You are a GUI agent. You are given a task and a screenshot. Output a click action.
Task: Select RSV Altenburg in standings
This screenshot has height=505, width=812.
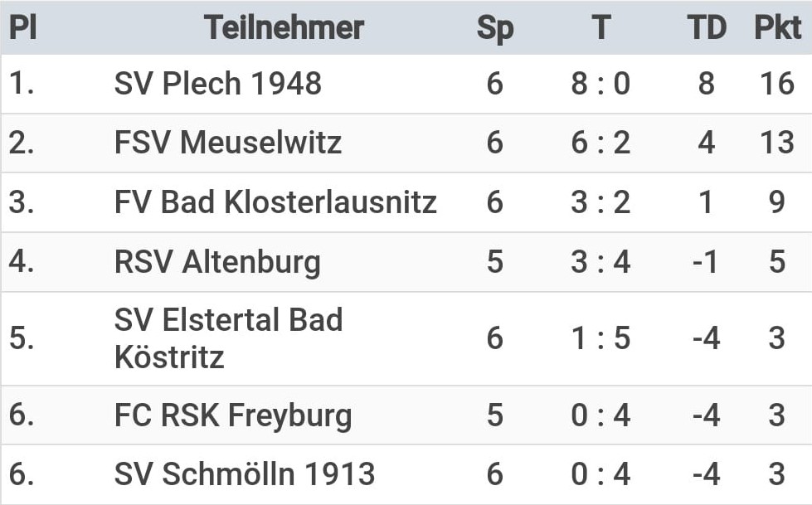[217, 261]
